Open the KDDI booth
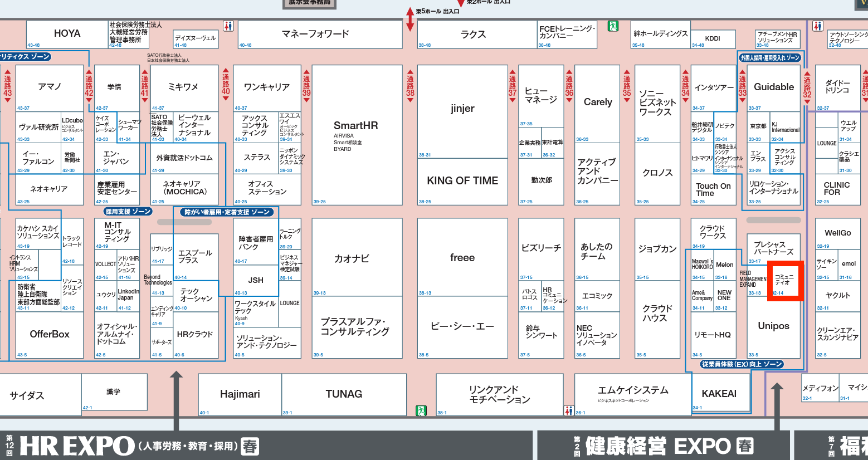This screenshot has height=460, width=868. pyautogui.click(x=713, y=39)
